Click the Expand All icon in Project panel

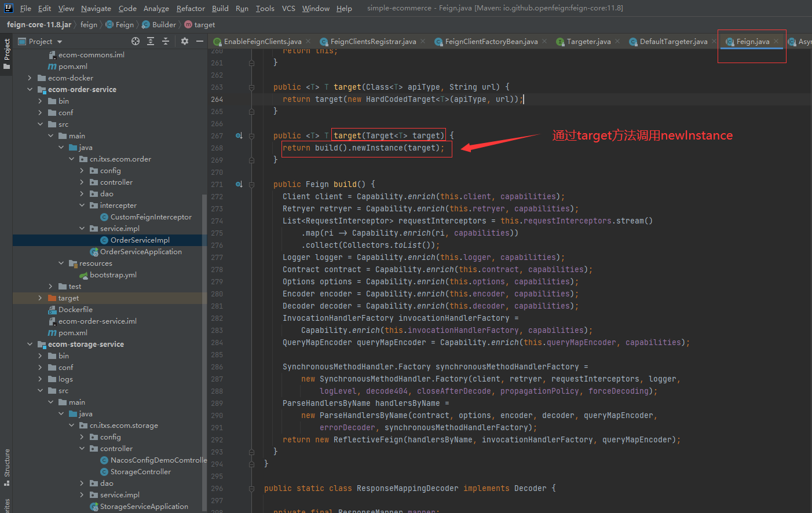pos(151,41)
